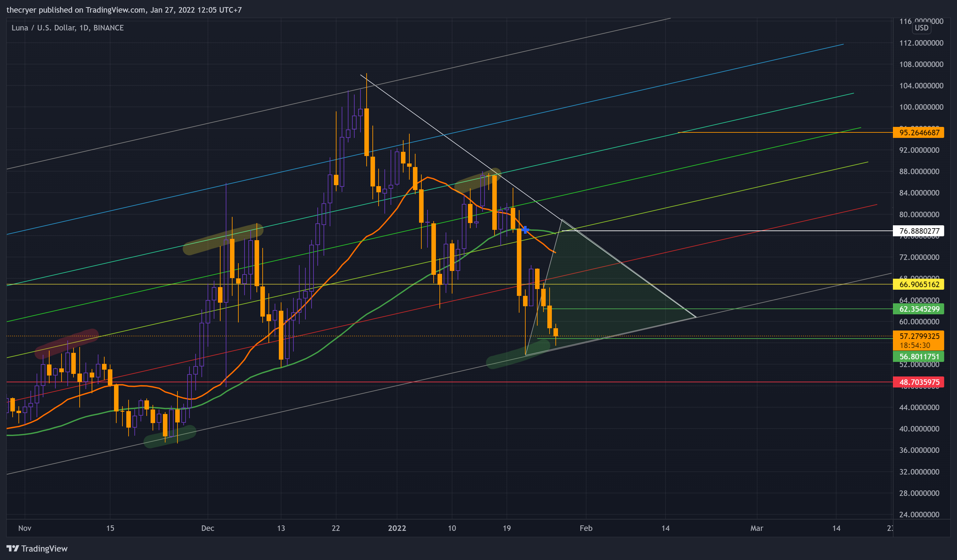Click the 'Nov' label on the time axis
The image size is (957, 560).
pyautogui.click(x=25, y=528)
